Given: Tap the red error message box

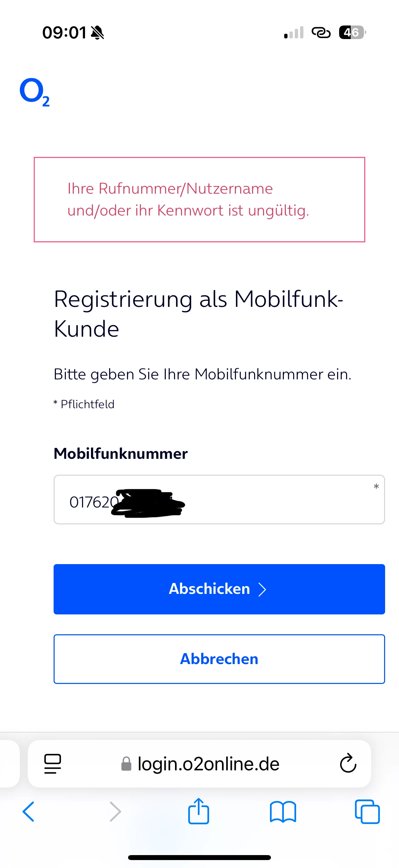Looking at the screenshot, I should (x=199, y=200).
